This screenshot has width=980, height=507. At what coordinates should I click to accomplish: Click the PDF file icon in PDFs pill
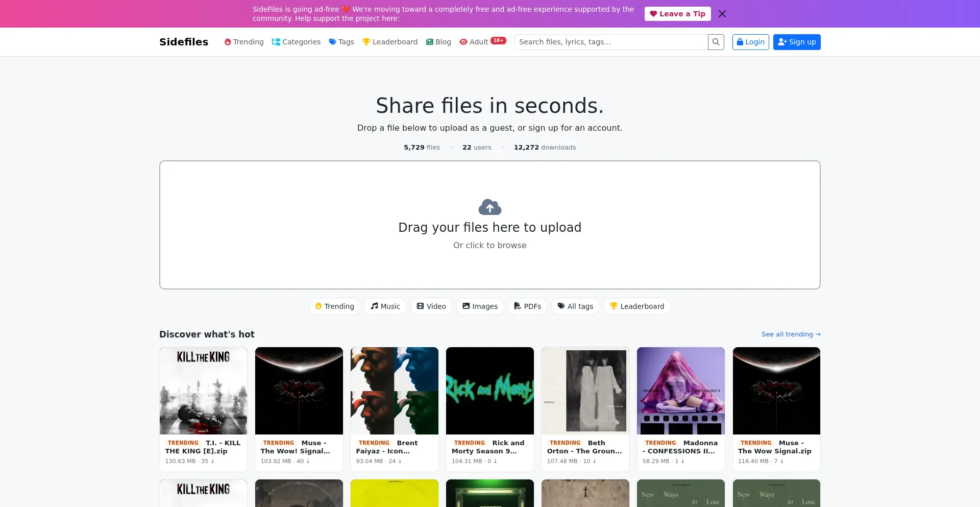[518, 306]
